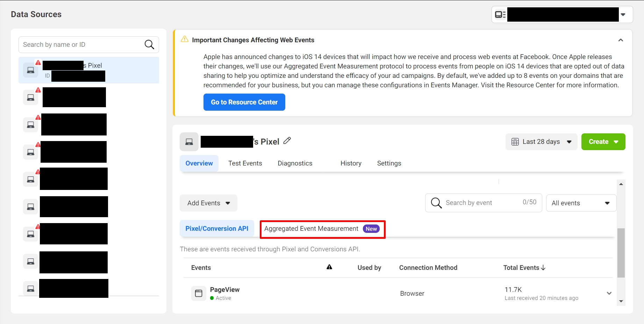Click the events panel vertical scrollbar thumb
The height and width of the screenshot is (324, 644).
(x=621, y=253)
